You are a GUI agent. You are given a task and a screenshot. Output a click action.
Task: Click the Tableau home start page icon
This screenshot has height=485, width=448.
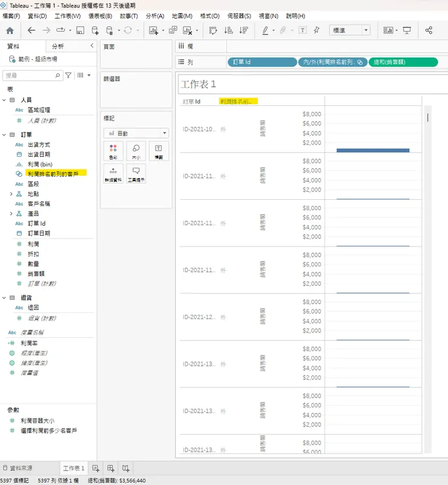(10, 30)
